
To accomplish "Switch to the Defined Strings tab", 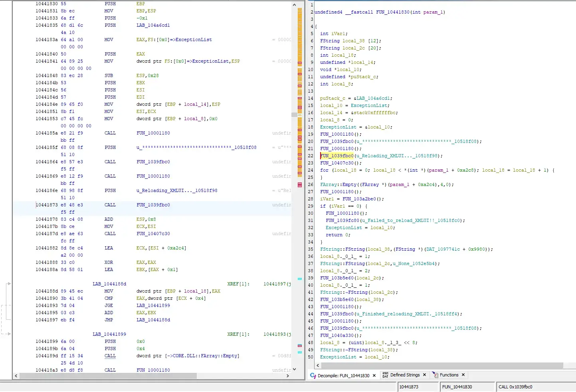I will (x=405, y=375).
